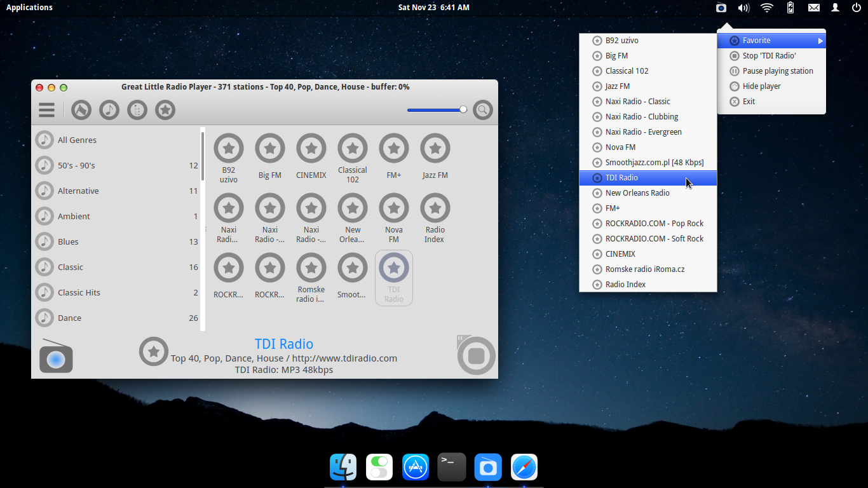Open the station list view icon
The image size is (868, 488).
137,109
